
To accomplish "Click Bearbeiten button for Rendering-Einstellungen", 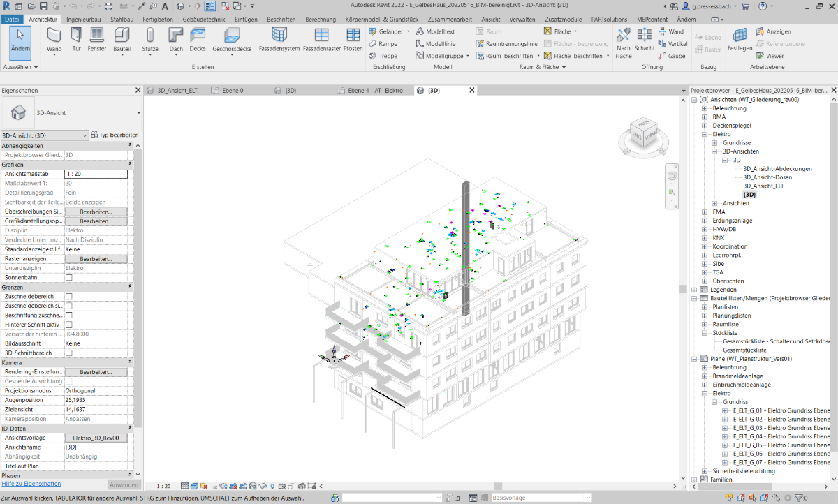I will click(x=96, y=372).
